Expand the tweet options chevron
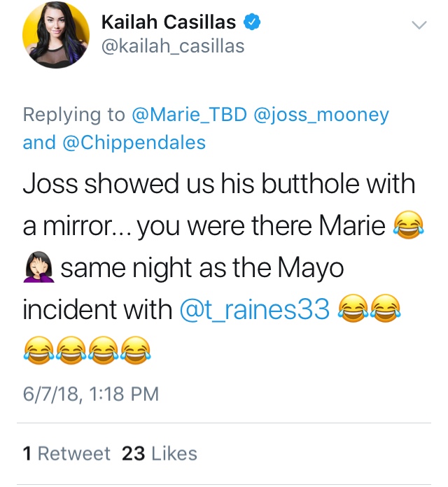This screenshot has height=487, width=448. click(x=419, y=25)
